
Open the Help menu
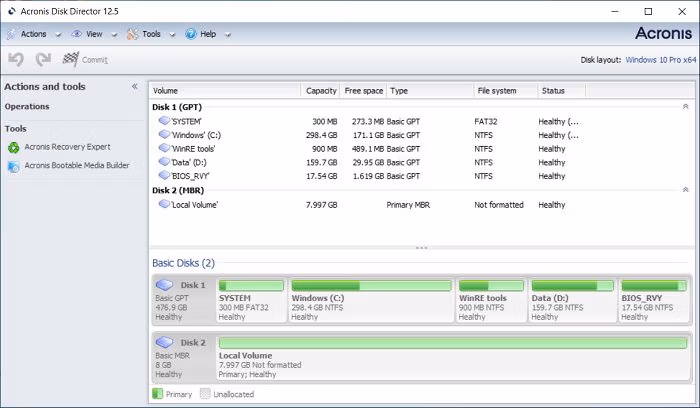(208, 34)
